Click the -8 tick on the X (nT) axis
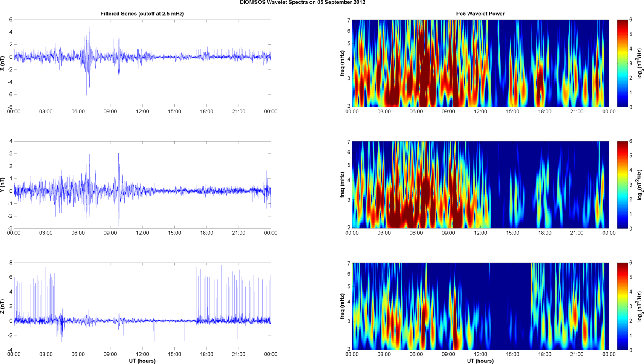 click(9, 107)
